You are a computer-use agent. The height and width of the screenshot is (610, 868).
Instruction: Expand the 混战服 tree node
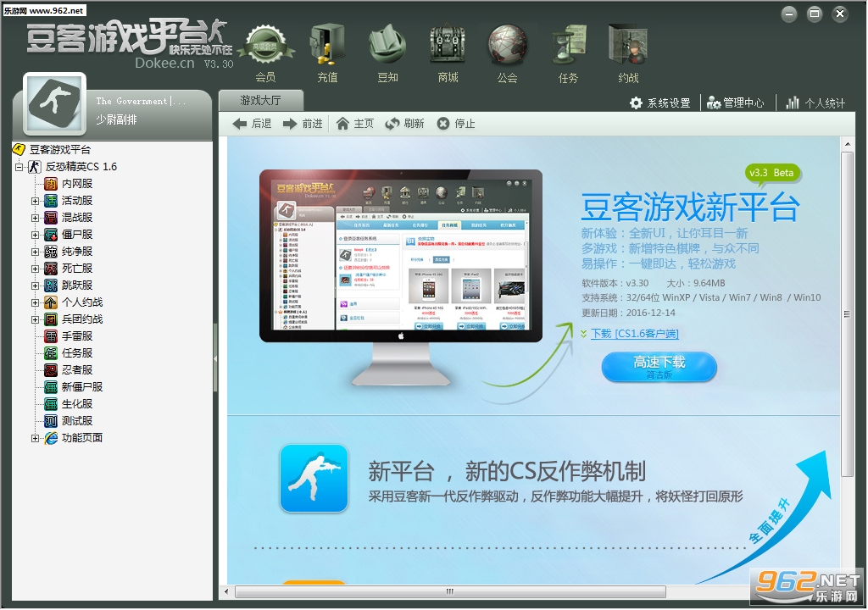pyautogui.click(x=35, y=218)
